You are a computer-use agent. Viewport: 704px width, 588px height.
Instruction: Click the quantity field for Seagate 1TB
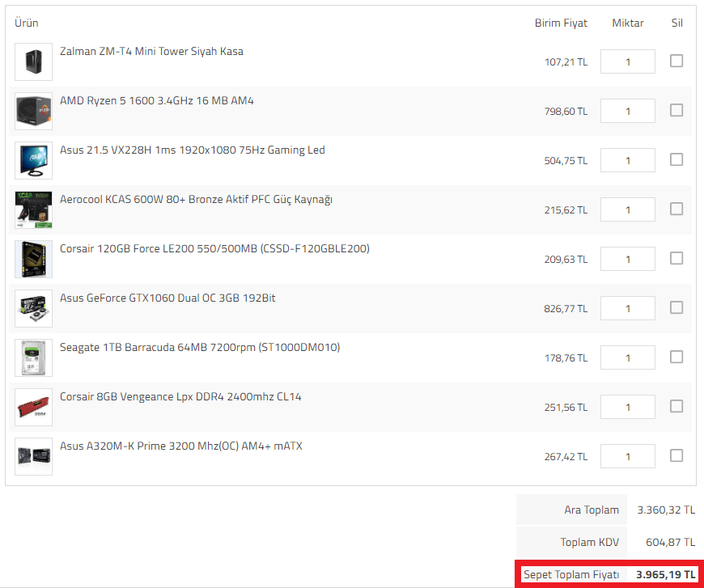click(x=628, y=357)
